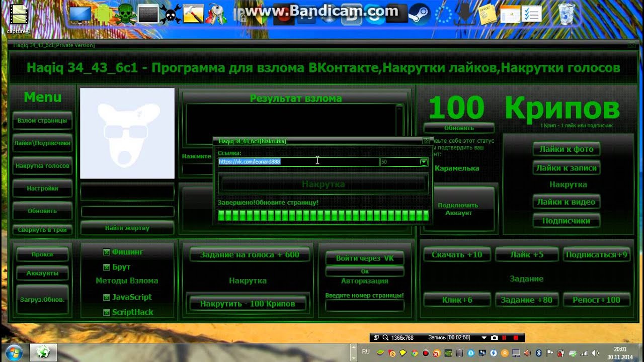Close the Nakrutka dialog window
This screenshot has height=362, width=644.
[426, 141]
